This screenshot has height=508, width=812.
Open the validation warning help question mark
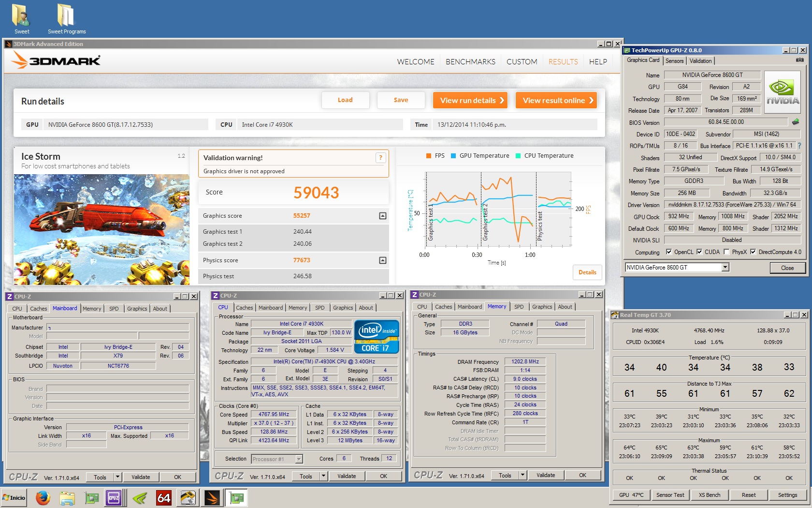(381, 158)
